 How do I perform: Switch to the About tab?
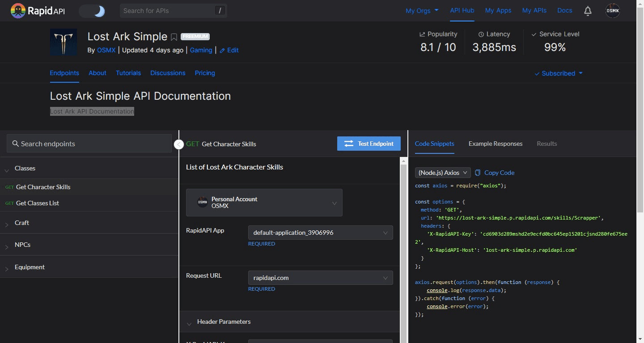[x=97, y=73]
